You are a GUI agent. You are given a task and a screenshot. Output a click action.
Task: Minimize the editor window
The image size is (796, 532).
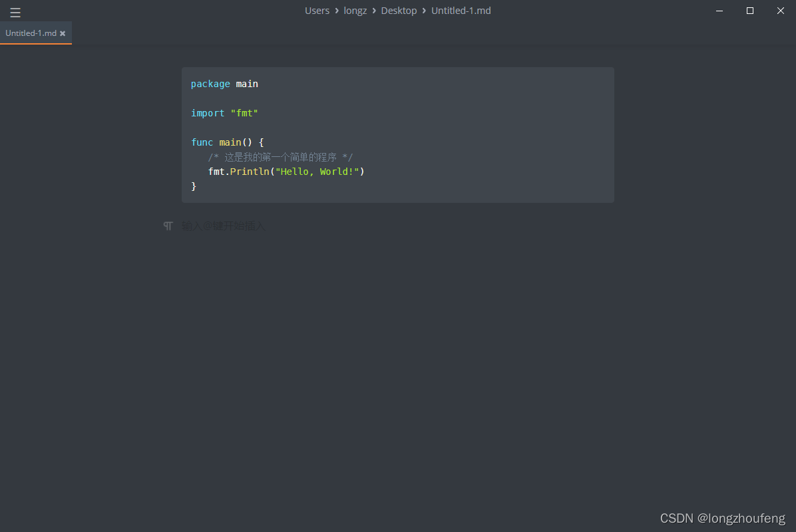(719, 11)
